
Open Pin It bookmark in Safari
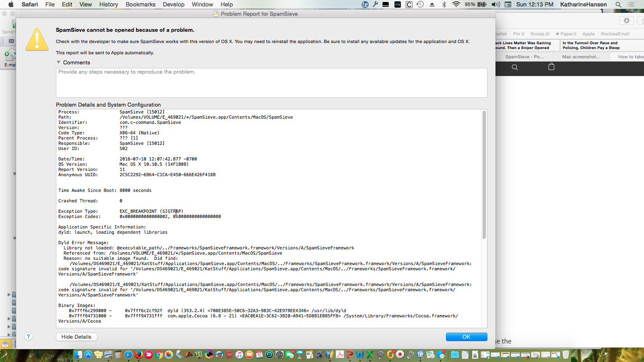[x=518, y=34]
